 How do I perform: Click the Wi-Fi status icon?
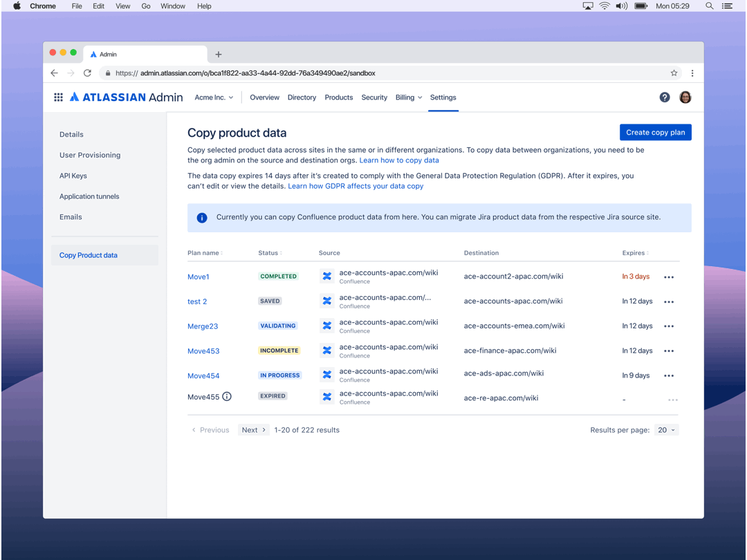pos(604,6)
